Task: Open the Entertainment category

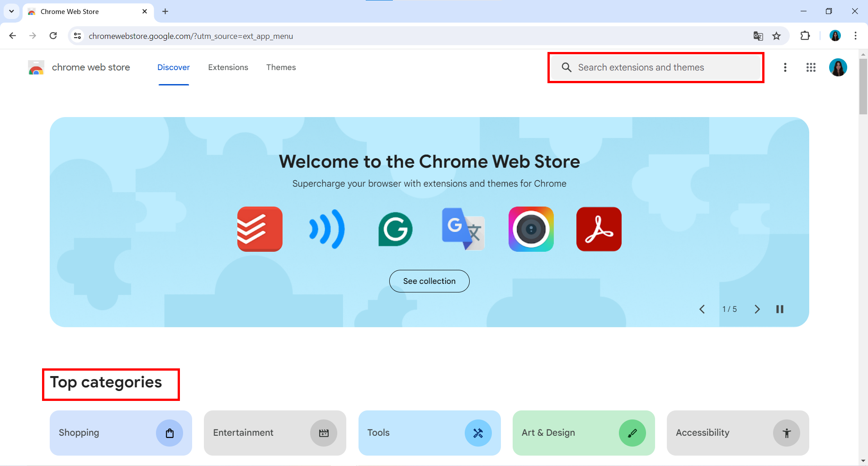Action: tap(275, 433)
